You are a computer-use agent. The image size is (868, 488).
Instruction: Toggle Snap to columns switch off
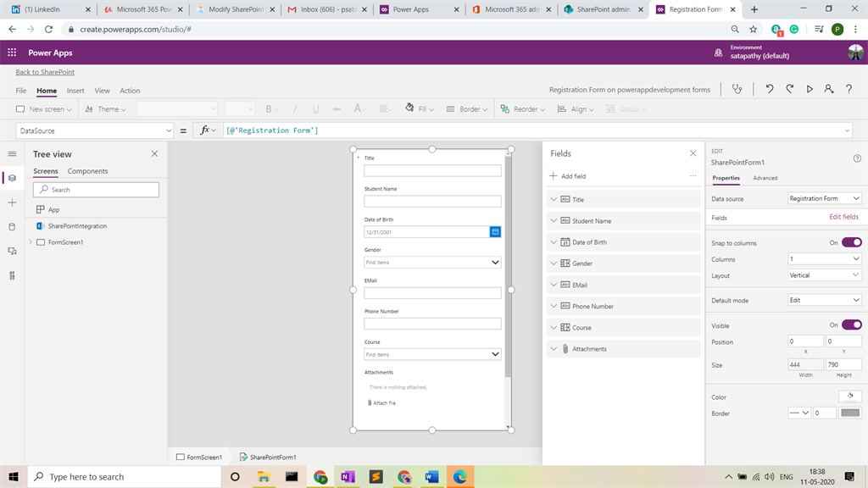(x=851, y=242)
